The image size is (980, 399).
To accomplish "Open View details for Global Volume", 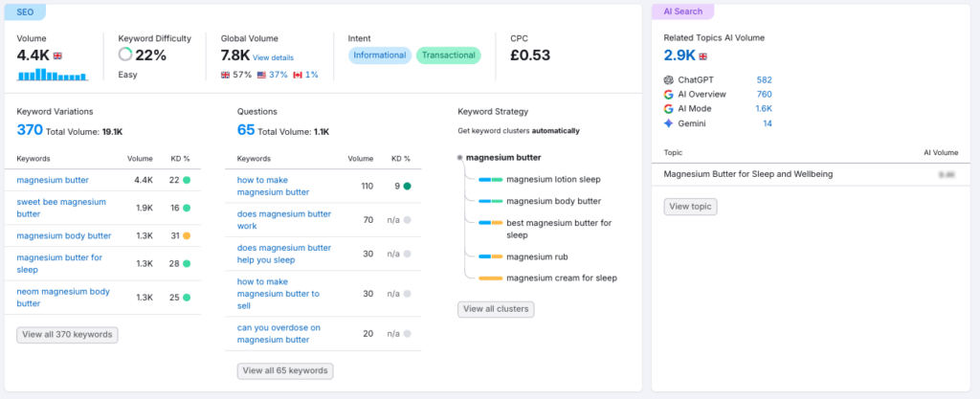I will pos(273,57).
